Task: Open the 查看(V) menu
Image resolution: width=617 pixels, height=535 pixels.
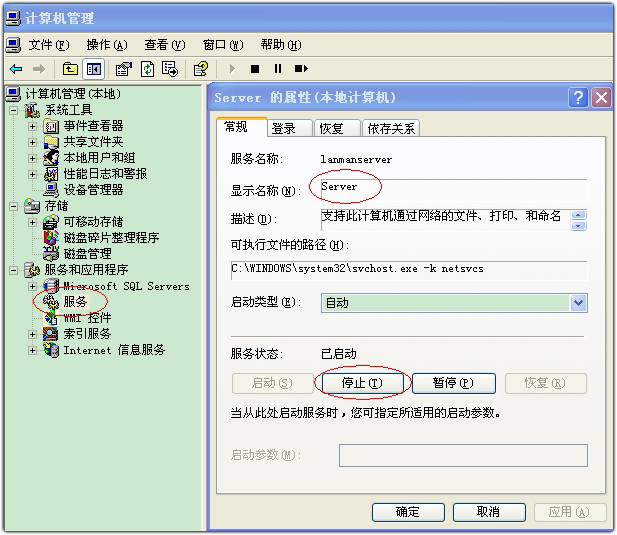Action: 165,45
